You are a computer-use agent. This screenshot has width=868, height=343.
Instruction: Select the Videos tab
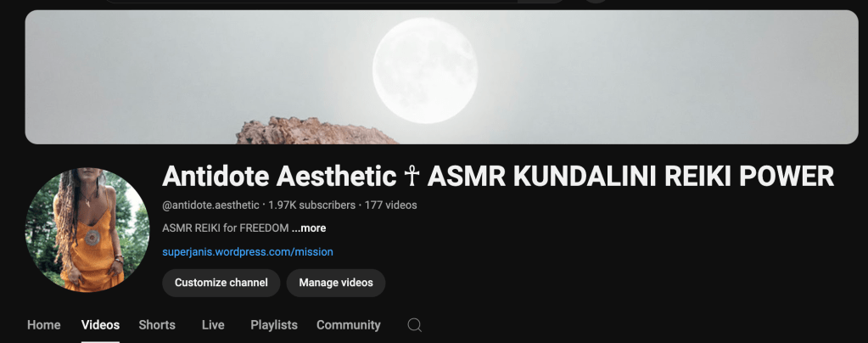tap(100, 324)
